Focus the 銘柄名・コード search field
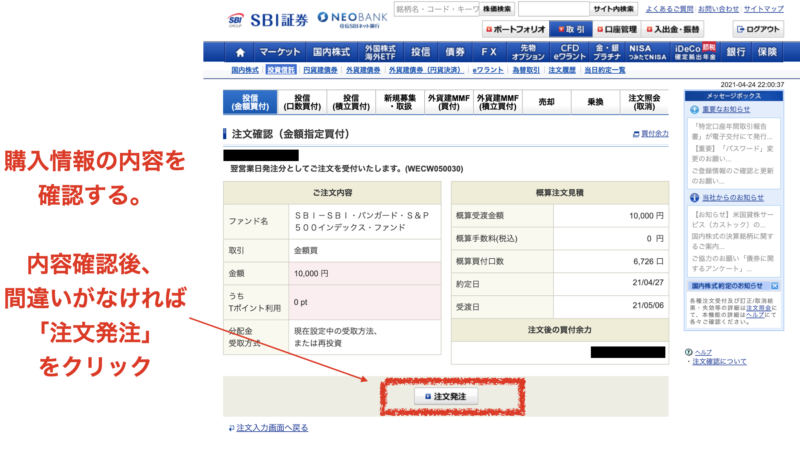Image resolution: width=800 pixels, height=451 pixels. (x=437, y=9)
